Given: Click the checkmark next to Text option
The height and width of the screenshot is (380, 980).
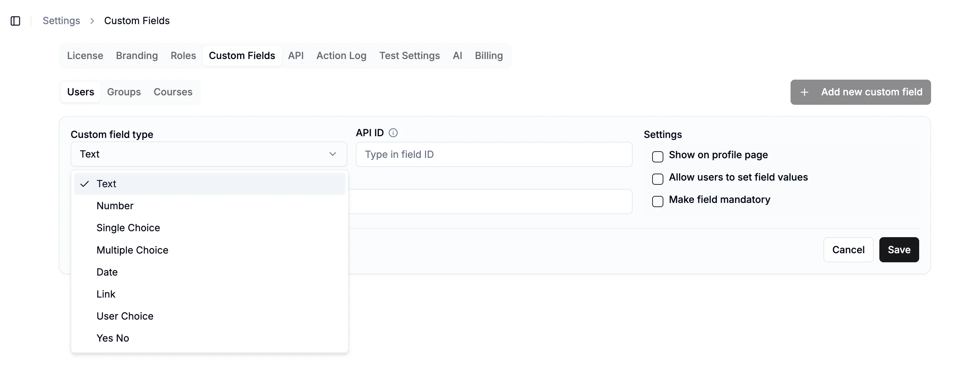Looking at the screenshot, I should click(x=85, y=184).
